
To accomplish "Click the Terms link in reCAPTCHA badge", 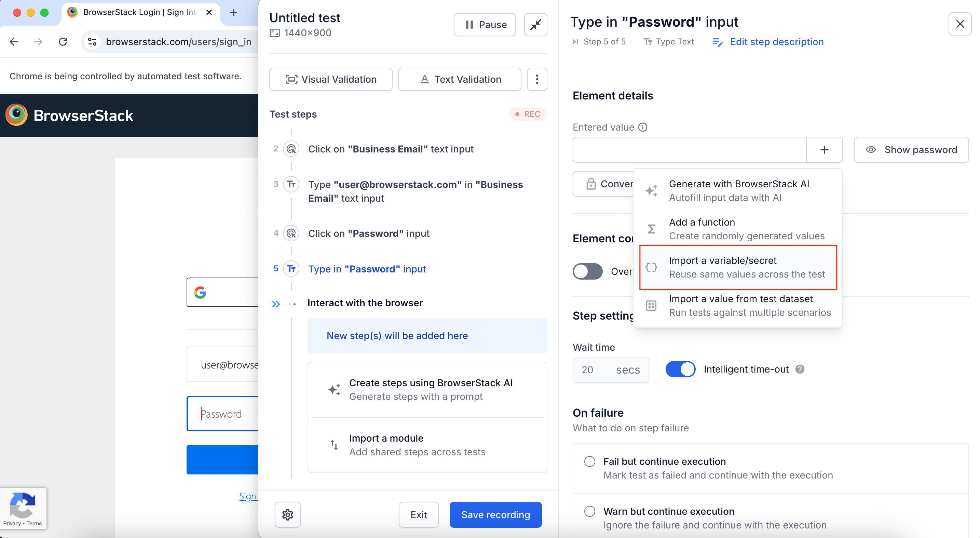I will click(34, 523).
